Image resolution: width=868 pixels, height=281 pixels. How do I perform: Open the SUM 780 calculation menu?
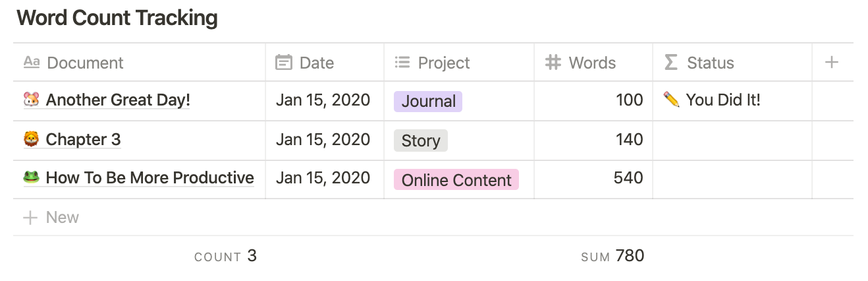(612, 256)
